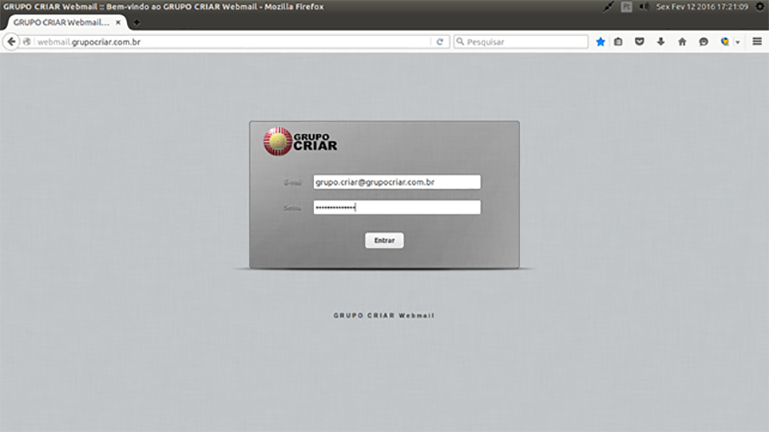Screen dimensions: 769x432
Task: Reload the page with refresh icon
Action: [x=440, y=42]
